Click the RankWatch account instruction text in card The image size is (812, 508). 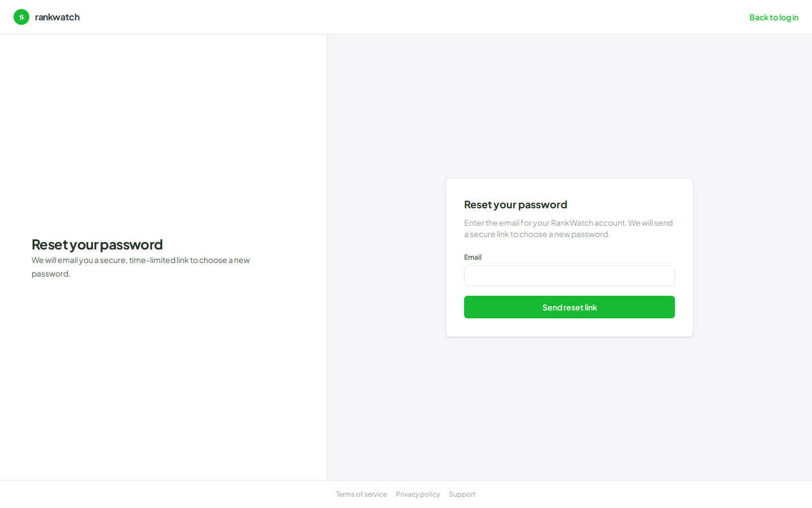point(568,229)
